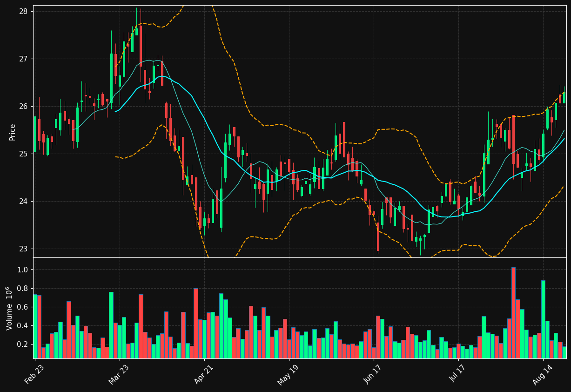
Task: Click the Price axis title
Action: [x=13, y=132]
